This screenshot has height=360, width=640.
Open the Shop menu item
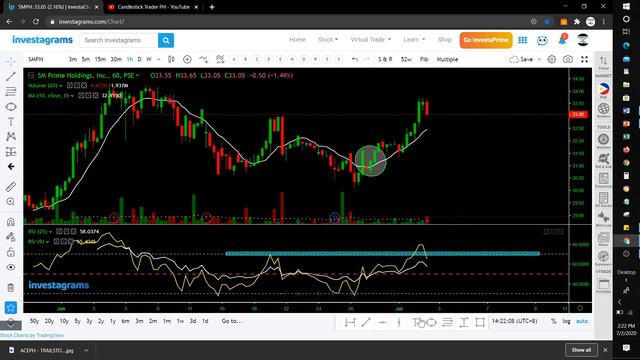444,40
